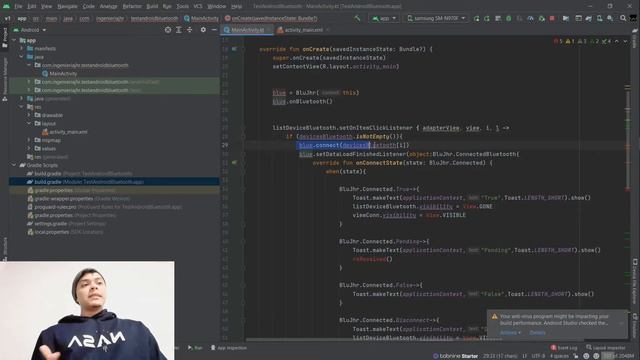Toggle Project tool window side tab
Image resolution: width=640 pixels, height=360 pixels.
pos(4,38)
